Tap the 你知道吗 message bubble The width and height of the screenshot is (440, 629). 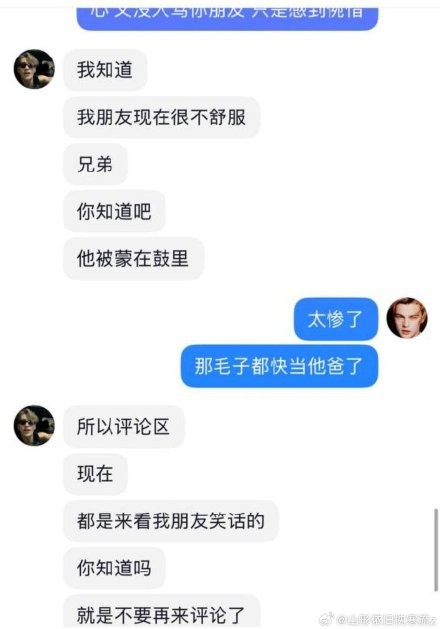(114, 568)
